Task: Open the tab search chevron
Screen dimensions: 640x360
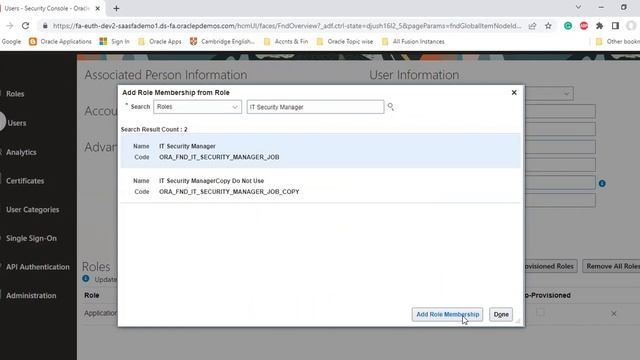Action: click(x=578, y=7)
